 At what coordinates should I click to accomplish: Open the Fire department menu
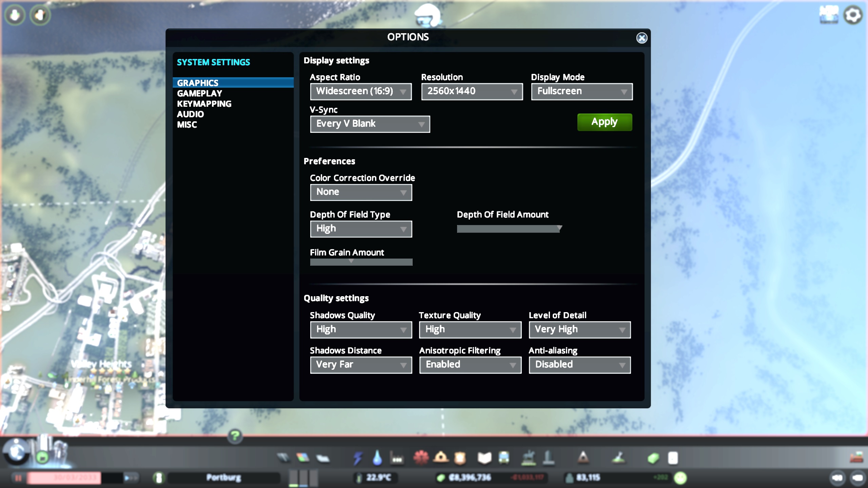(x=441, y=458)
